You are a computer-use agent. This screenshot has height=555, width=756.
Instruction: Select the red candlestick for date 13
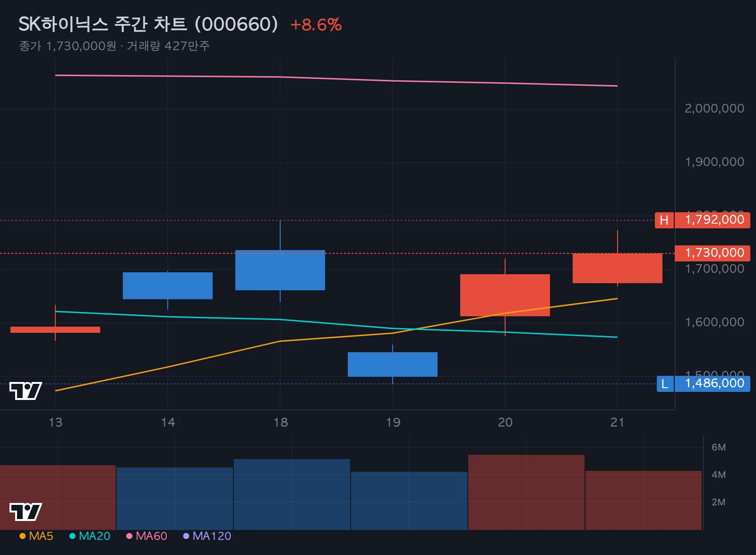point(55,330)
